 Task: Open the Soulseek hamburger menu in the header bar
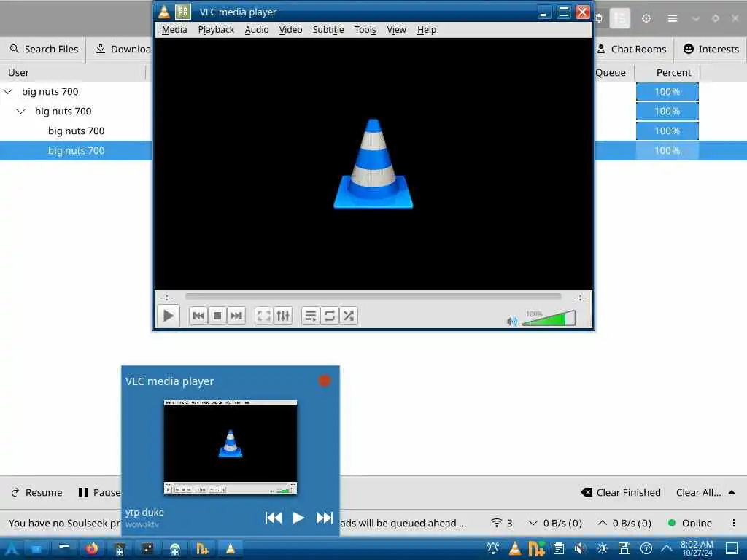coord(672,18)
